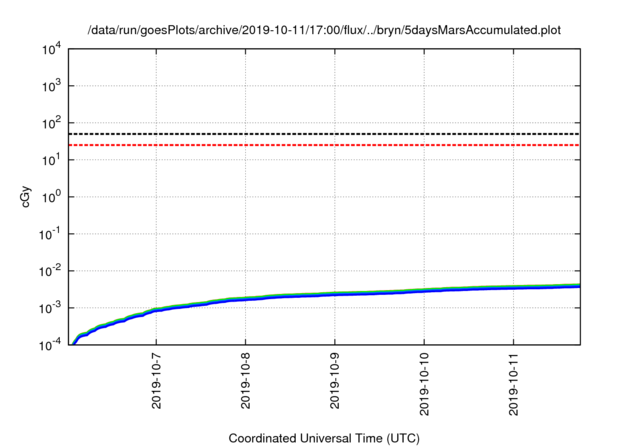Click the 10^1 y-axis label
The image size is (640, 448).
point(52,160)
